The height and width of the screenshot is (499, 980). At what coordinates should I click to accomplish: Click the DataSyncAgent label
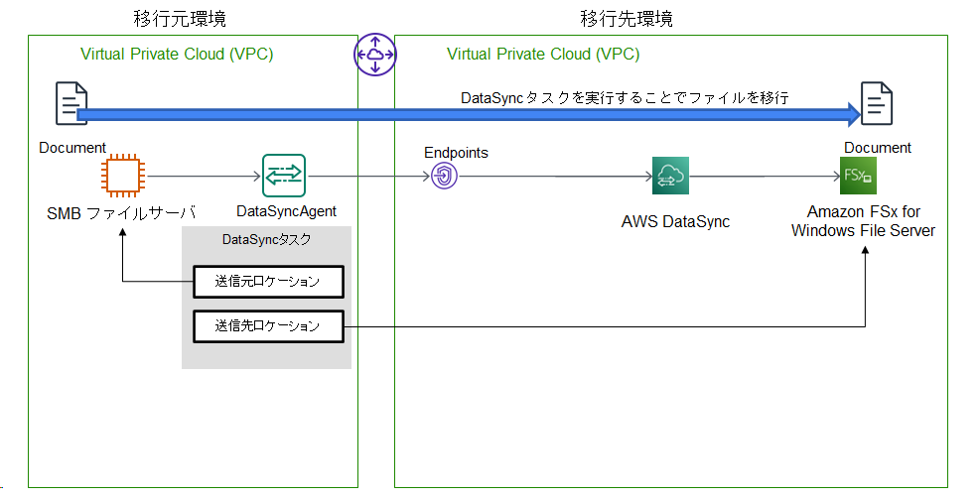click(286, 211)
